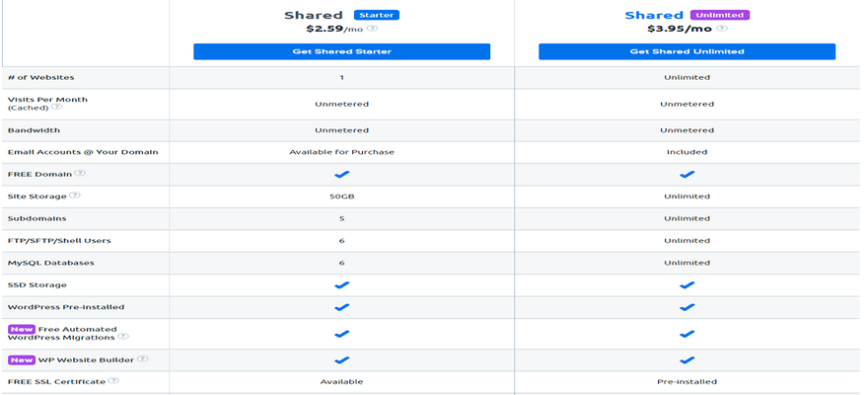The width and height of the screenshot is (868, 395).
Task: Click Available for Purchase in Email Accounts row
Action: (341, 152)
